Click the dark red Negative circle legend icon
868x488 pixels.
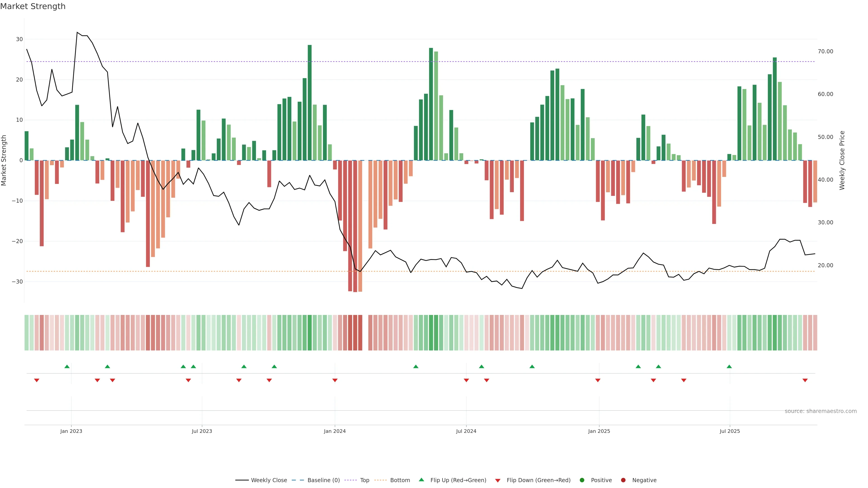point(623,480)
